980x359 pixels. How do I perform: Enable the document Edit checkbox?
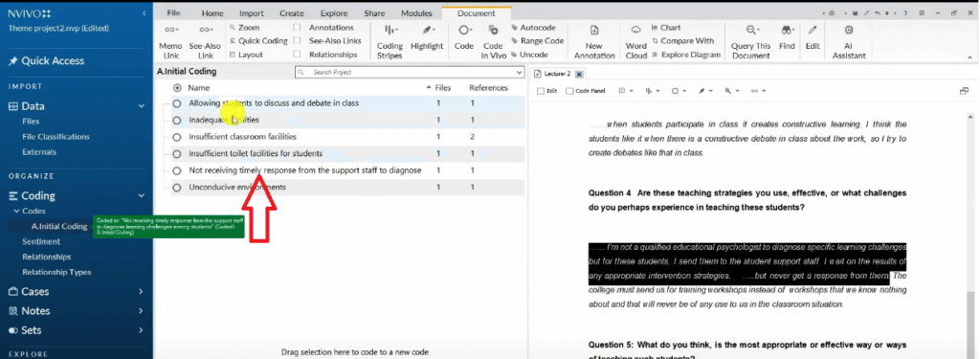pos(541,91)
